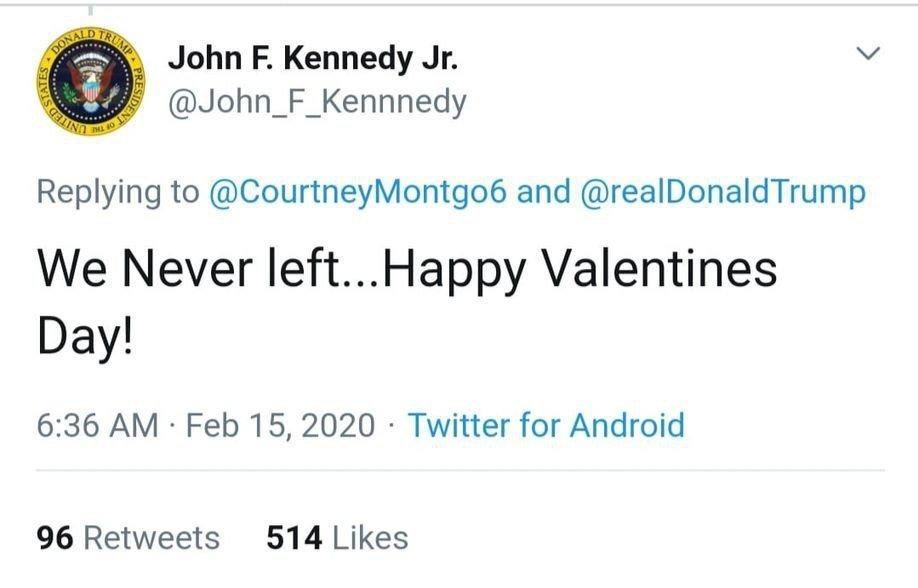
Task: Visit the @realDonaldTrump mention link
Action: [722, 191]
